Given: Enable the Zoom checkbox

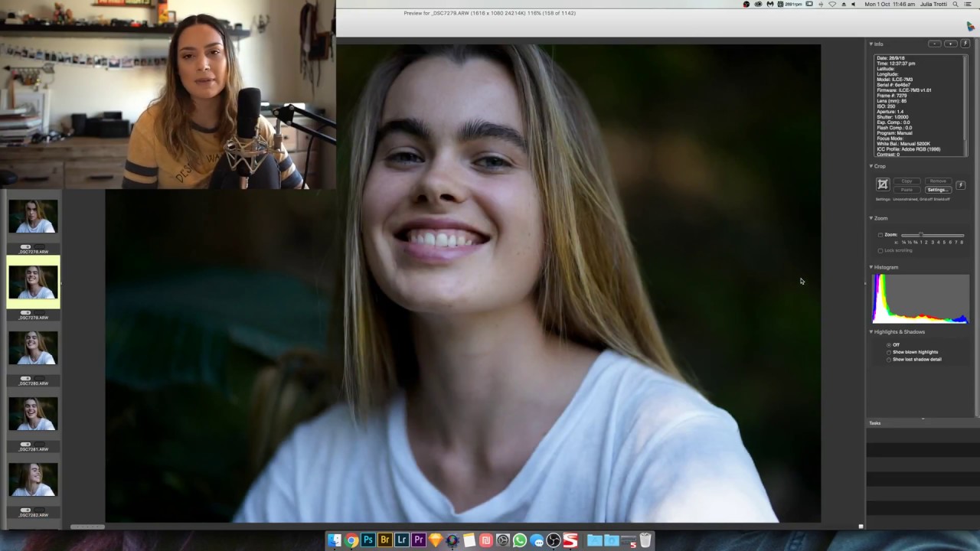Looking at the screenshot, I should click(880, 235).
